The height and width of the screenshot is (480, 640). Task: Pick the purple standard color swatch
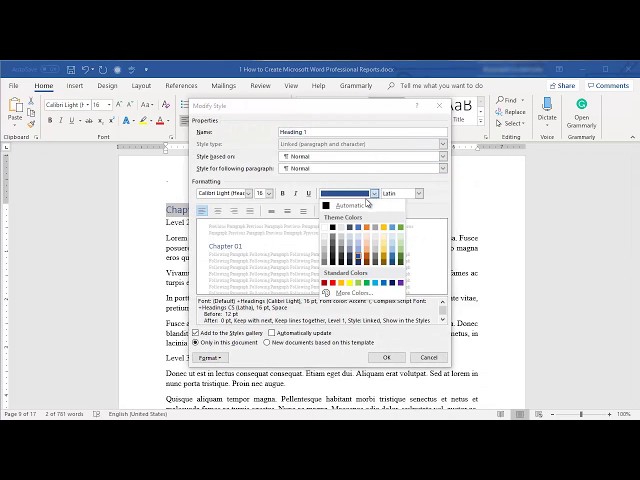[x=401, y=283]
